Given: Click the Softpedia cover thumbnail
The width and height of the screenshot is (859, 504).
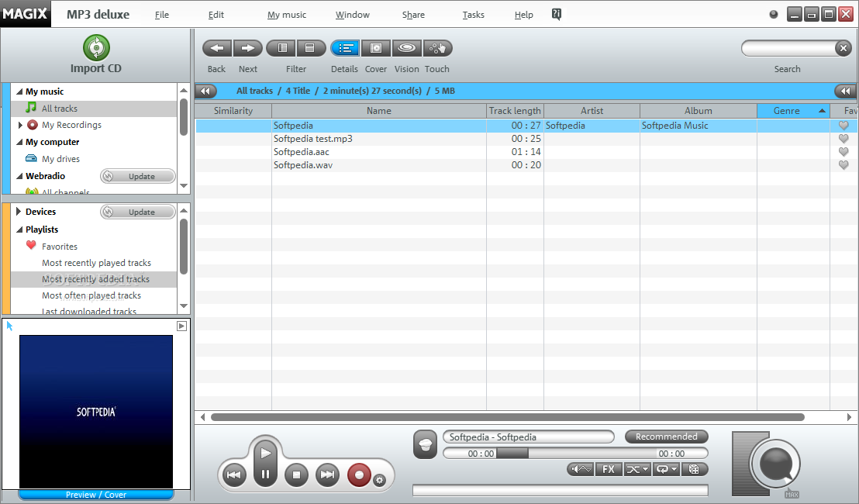Looking at the screenshot, I should pos(96,412).
